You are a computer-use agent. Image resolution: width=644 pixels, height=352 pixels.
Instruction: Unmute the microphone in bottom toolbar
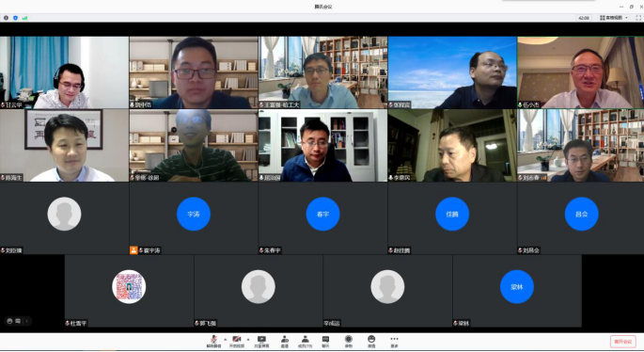[213, 341]
